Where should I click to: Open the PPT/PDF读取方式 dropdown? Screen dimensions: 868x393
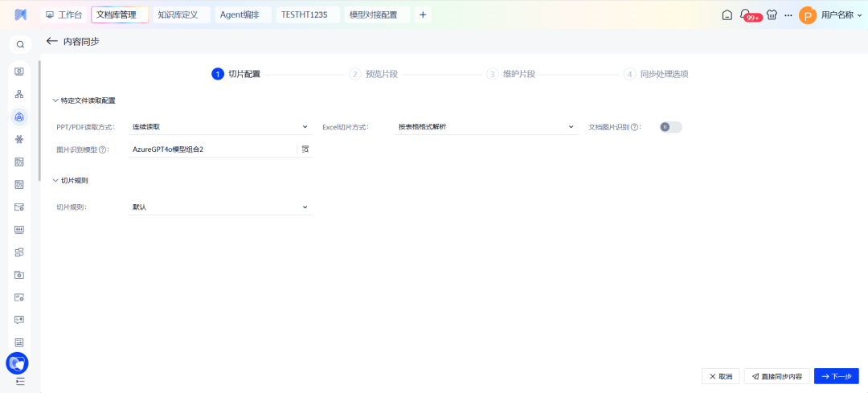pos(219,127)
